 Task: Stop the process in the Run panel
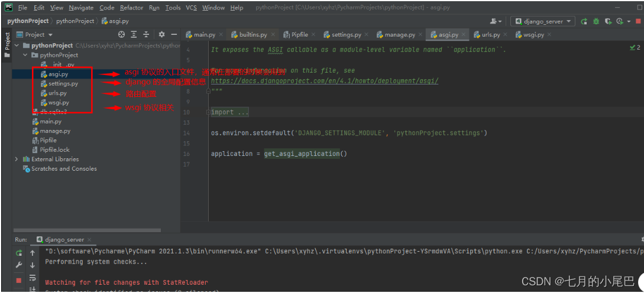pos(19,280)
